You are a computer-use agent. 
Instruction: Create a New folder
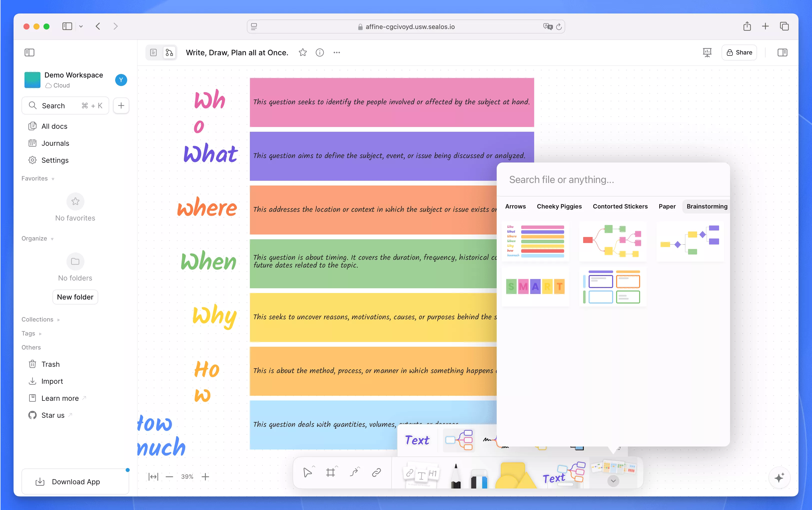point(75,297)
